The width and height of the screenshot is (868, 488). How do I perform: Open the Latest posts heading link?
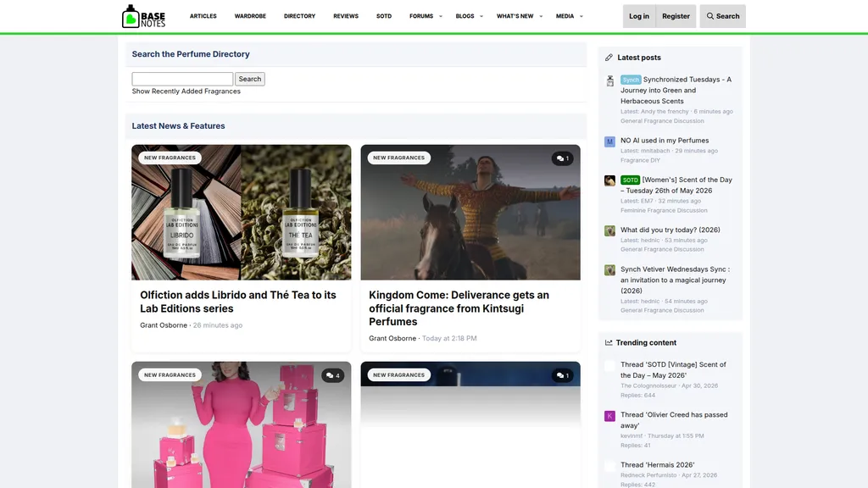pos(639,58)
